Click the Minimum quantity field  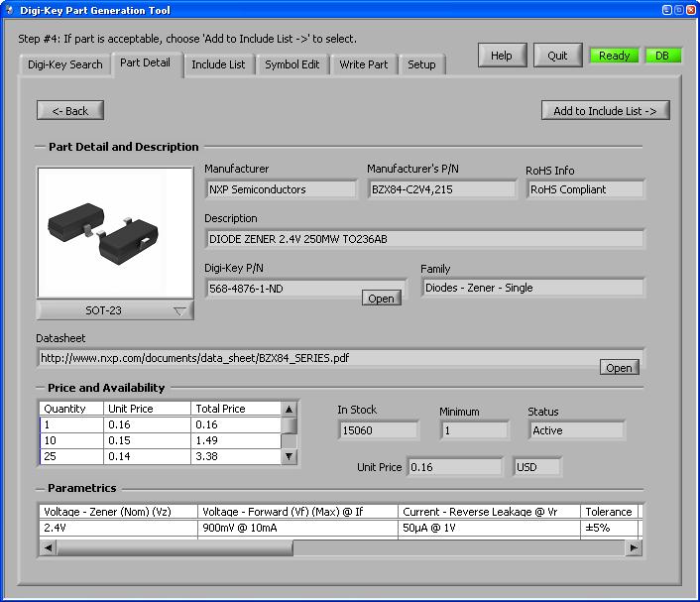pyautogui.click(x=475, y=430)
